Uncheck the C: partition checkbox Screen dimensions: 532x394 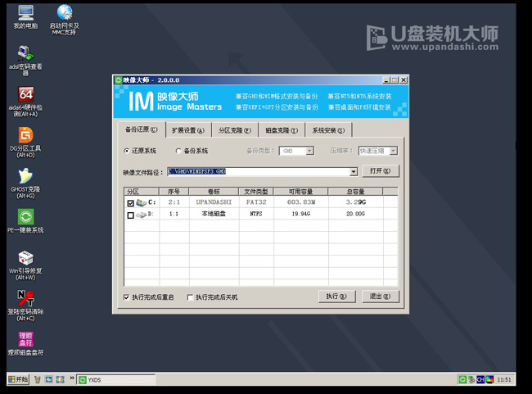131,203
